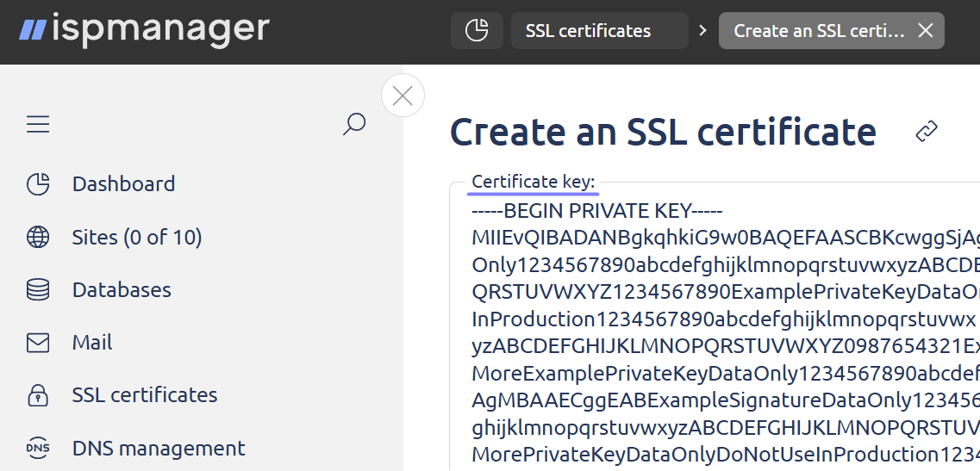Open Sites (0 of 10) in sidebar

click(x=137, y=238)
